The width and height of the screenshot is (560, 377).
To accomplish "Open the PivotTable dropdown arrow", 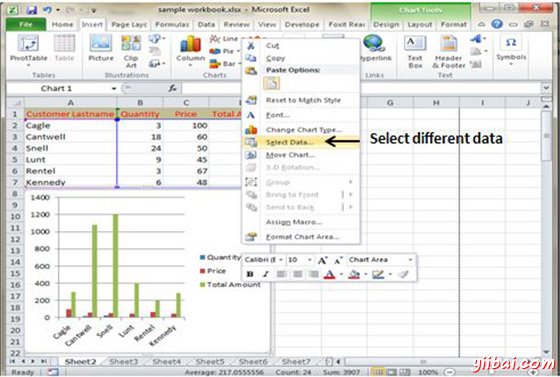I will point(28,66).
